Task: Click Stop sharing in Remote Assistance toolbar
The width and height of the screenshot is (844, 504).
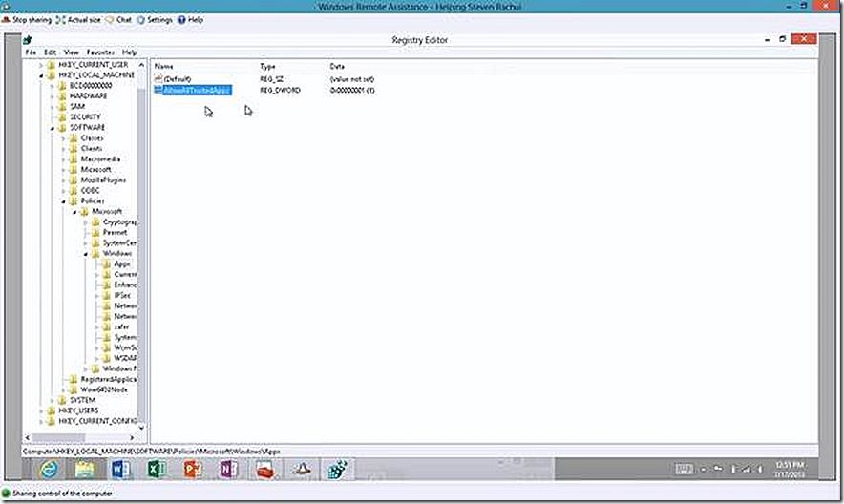Action: (27, 19)
